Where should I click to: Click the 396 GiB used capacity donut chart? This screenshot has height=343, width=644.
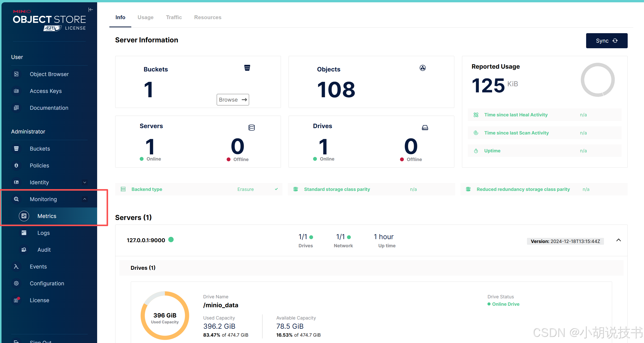165,315
